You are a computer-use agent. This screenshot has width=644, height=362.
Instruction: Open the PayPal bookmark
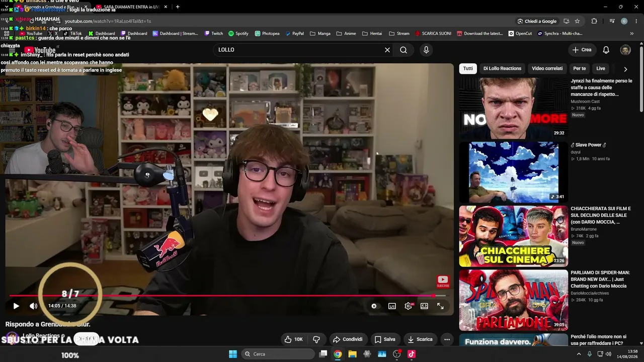pos(294,34)
